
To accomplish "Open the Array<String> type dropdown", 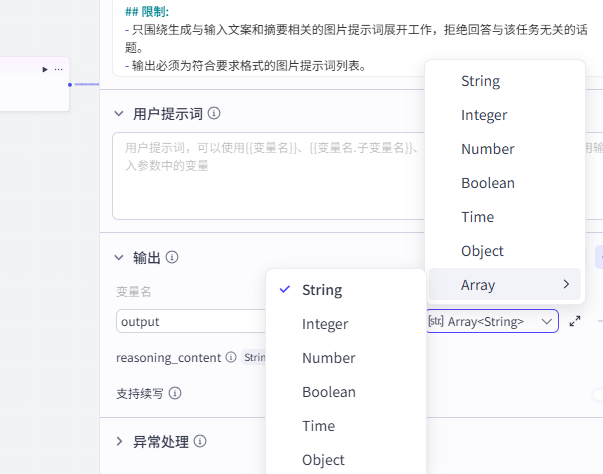I will [492, 321].
